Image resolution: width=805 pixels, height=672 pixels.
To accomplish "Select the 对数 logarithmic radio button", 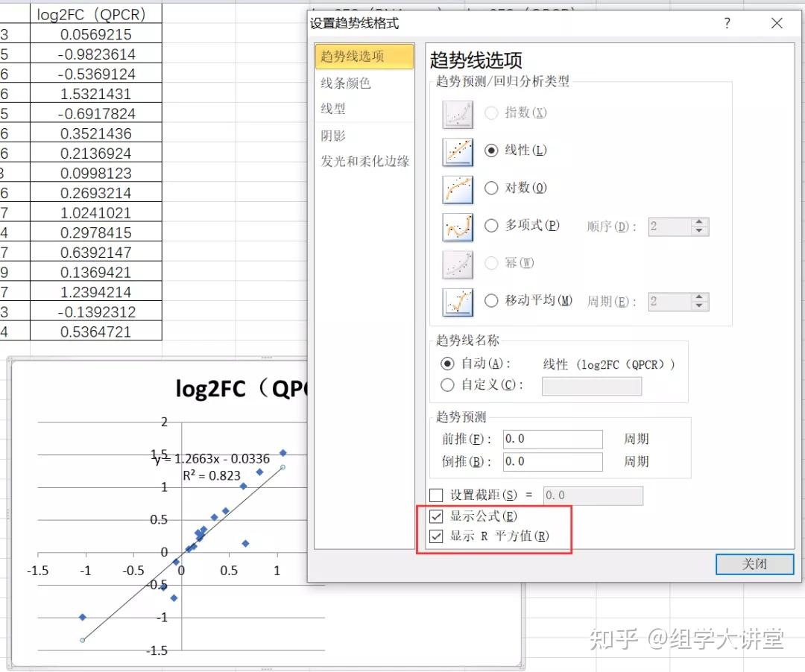I will [x=491, y=188].
